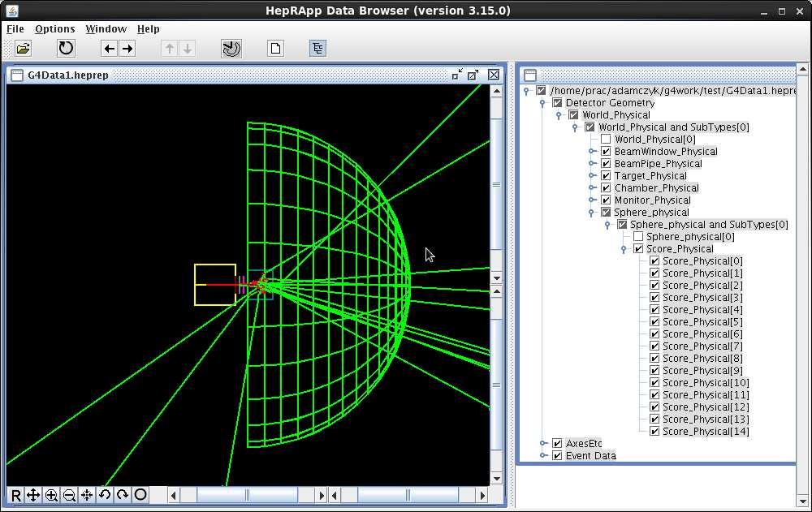
Task: Uncheck the BeamWindow_Physical checkbox
Action: click(606, 151)
